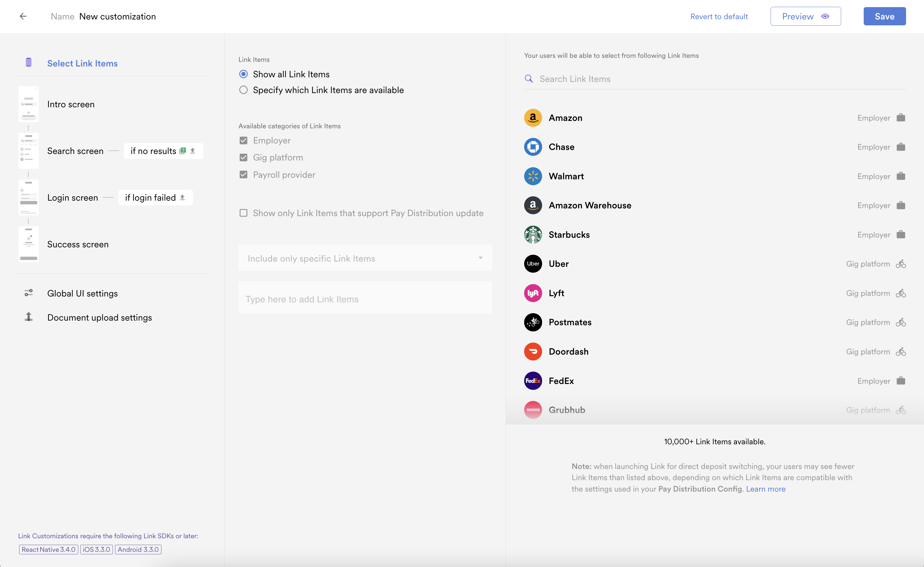This screenshot has height=567, width=924.
Task: Click upload arrow icon in 'if login failed'
Action: pyautogui.click(x=182, y=197)
